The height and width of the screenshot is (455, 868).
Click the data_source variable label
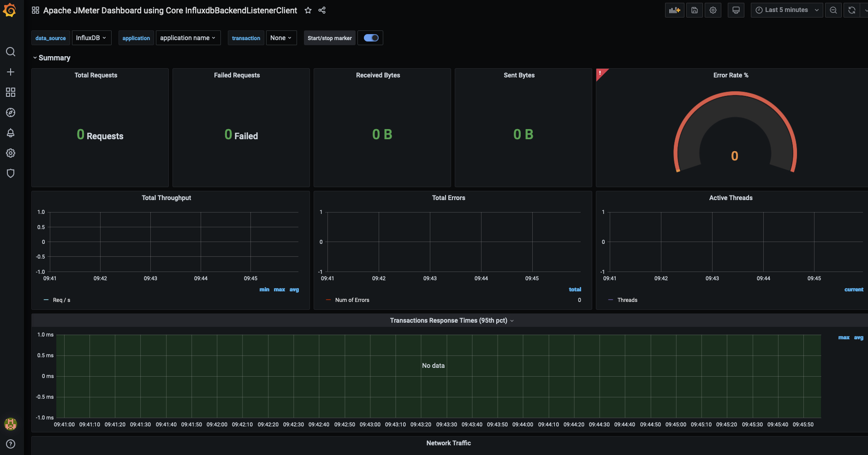click(x=51, y=38)
